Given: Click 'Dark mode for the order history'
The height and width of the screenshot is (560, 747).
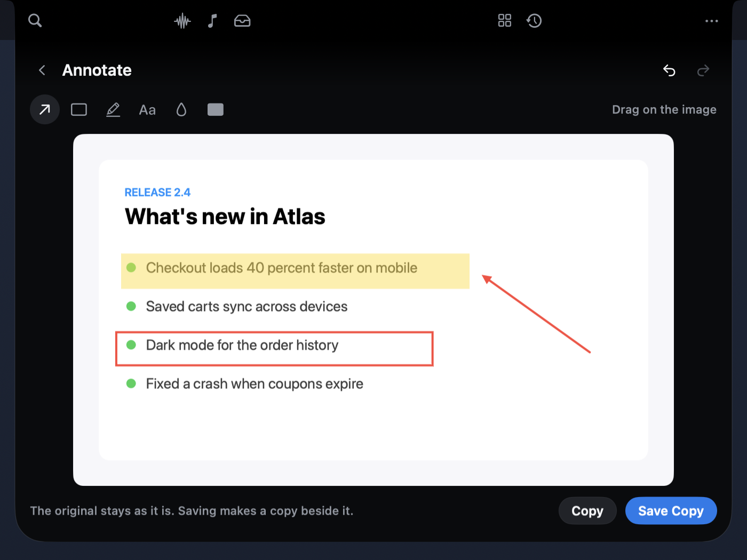Looking at the screenshot, I should [x=242, y=345].
